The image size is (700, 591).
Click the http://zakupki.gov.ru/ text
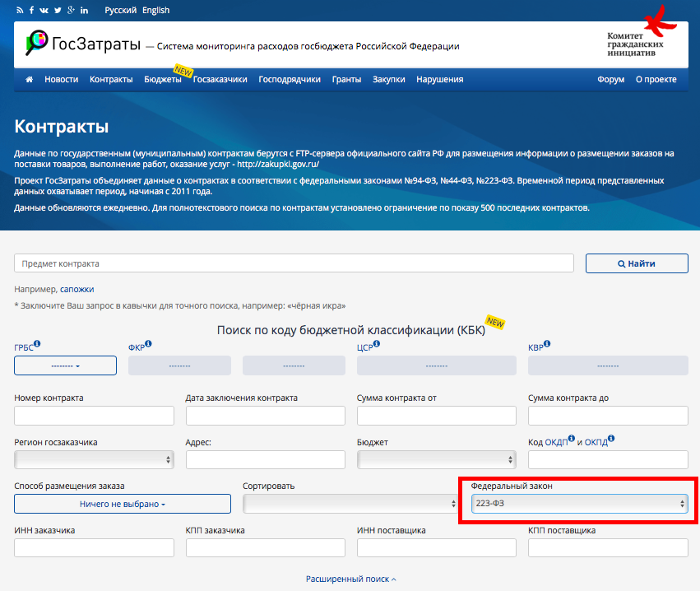pyautogui.click(x=278, y=164)
